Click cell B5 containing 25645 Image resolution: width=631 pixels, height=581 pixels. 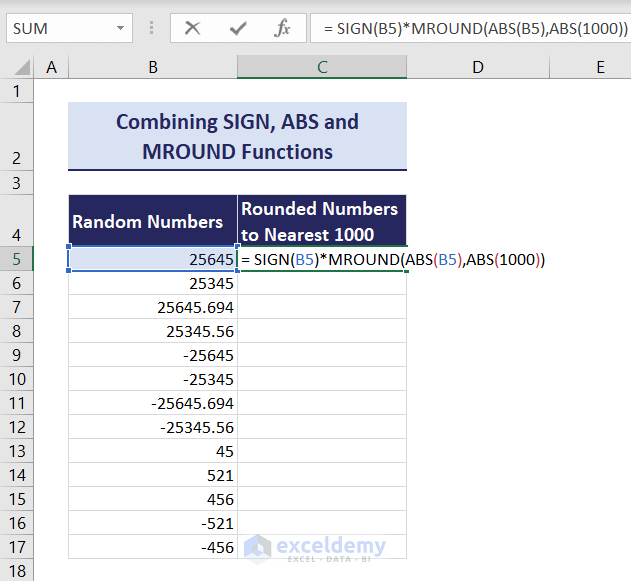[153, 259]
